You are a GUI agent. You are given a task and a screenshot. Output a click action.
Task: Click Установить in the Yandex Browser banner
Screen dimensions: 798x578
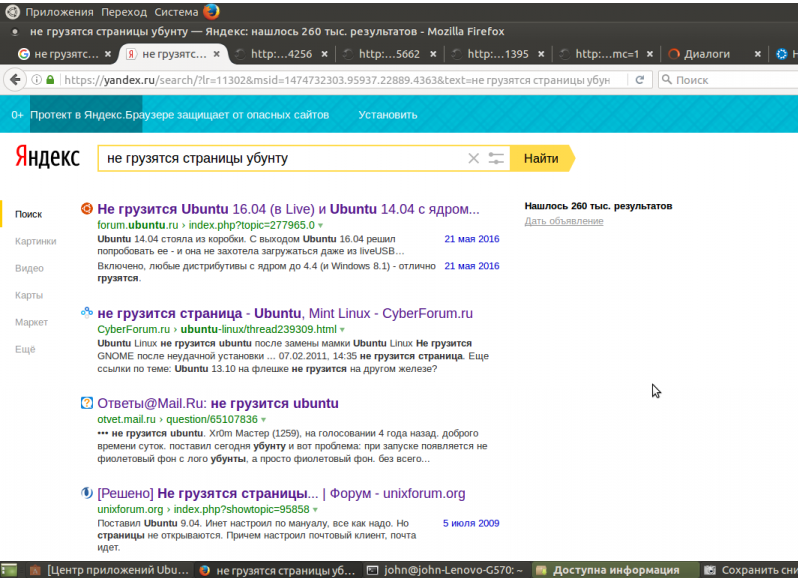point(388,114)
